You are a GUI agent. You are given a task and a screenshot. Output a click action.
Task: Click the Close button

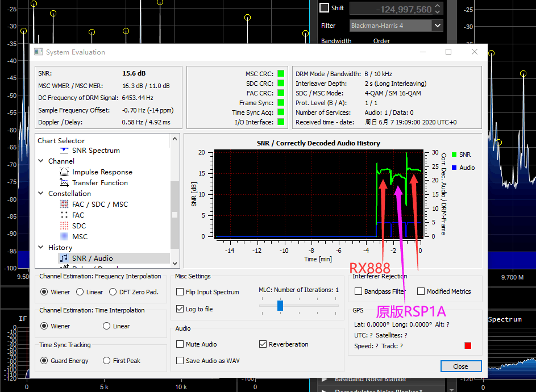pyautogui.click(x=460, y=366)
